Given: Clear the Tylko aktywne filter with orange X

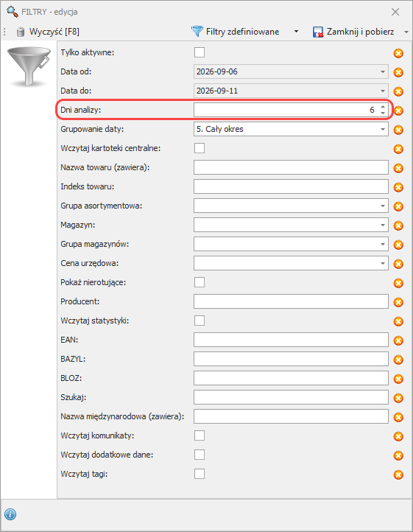Looking at the screenshot, I should point(398,53).
